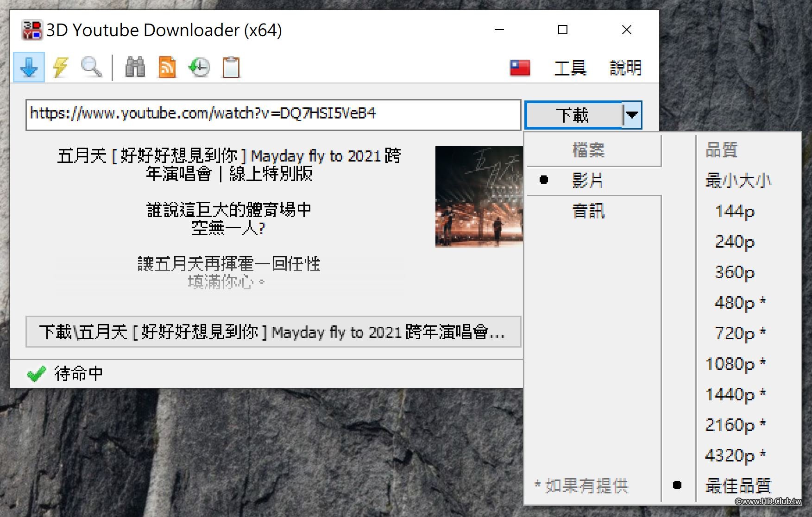812x517 pixels.
Task: Click the 3D Youtube Downloader app icon
Action: pos(32,30)
